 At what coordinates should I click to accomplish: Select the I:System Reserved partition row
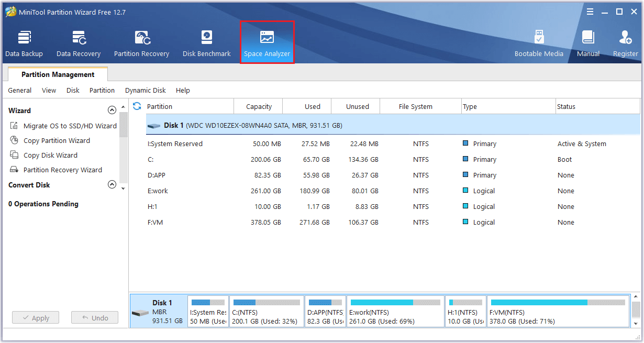(x=393, y=143)
